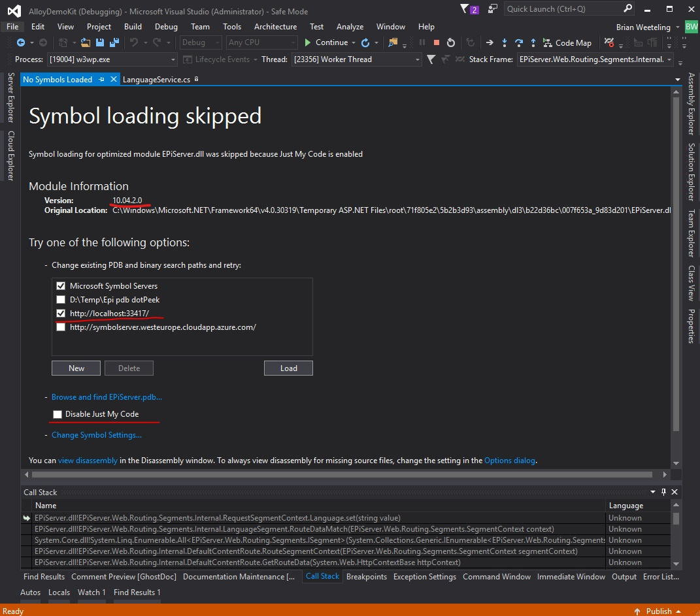This screenshot has height=616, width=700.
Task: Click the Publish button in status bar
Action: (658, 611)
